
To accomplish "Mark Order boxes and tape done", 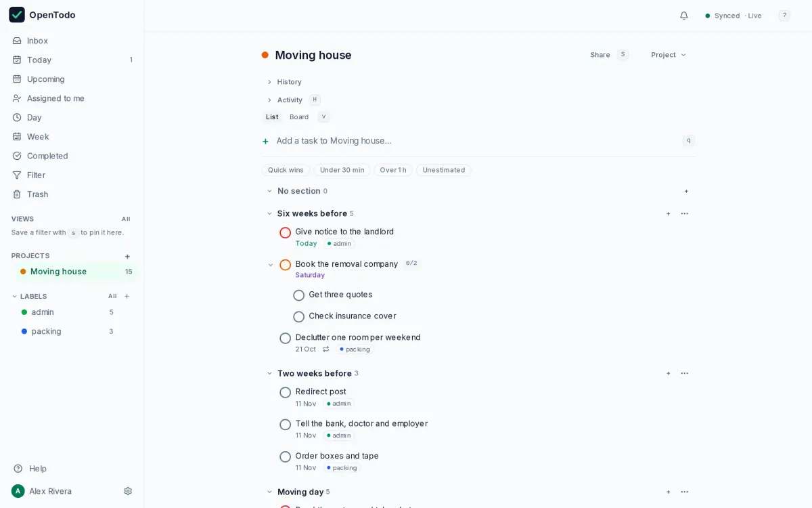I will [286, 457].
